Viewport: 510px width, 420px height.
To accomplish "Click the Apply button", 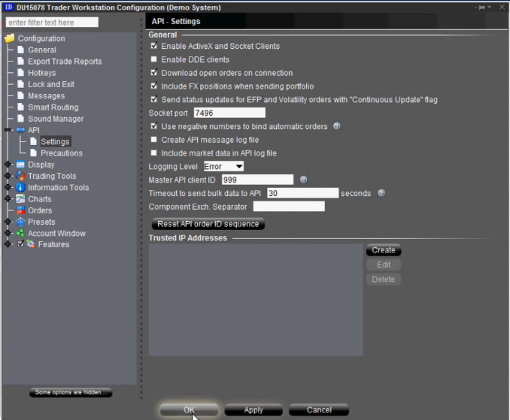I will [253, 409].
